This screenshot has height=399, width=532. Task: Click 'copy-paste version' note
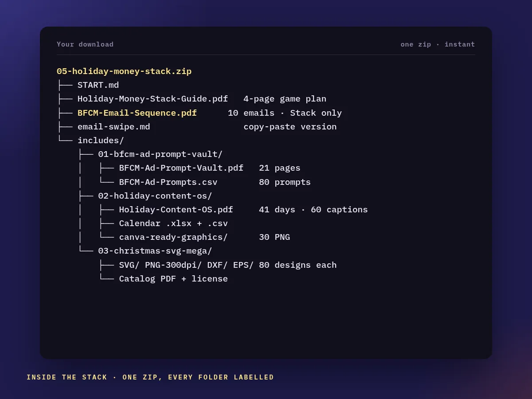290,127
